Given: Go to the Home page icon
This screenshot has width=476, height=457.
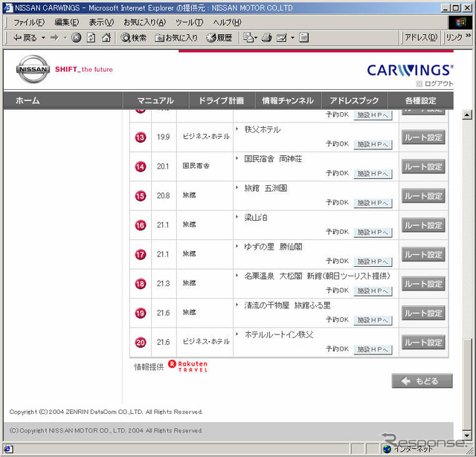Looking at the screenshot, I should (x=106, y=38).
